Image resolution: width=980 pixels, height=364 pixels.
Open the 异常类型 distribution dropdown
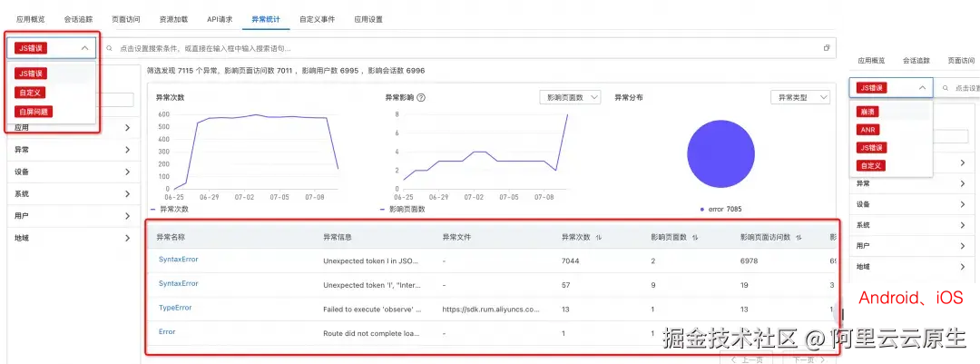(x=800, y=97)
